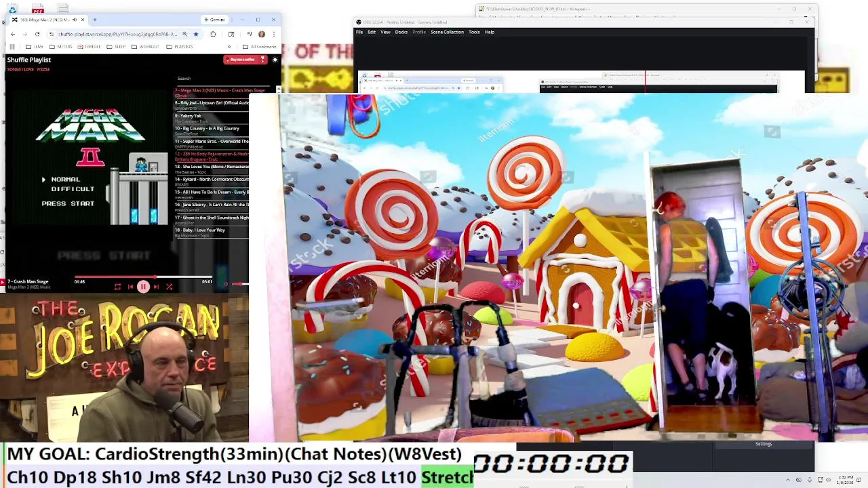Go back in Chrome
Image resolution: width=868 pixels, height=488 pixels.
[x=13, y=34]
